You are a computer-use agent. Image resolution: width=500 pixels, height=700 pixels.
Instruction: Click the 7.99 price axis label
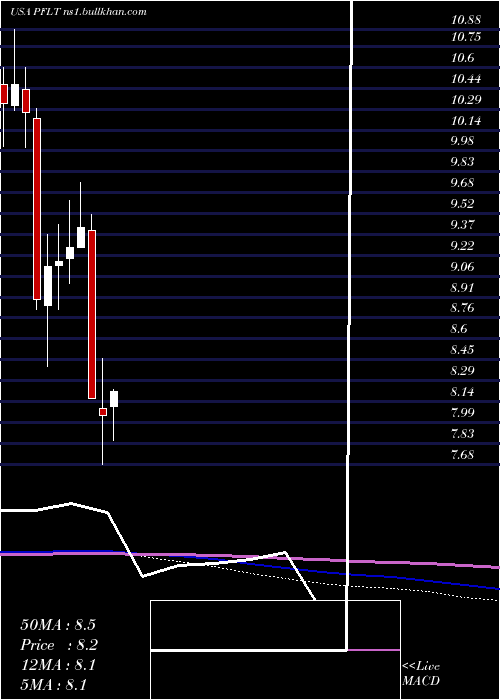pos(462,412)
